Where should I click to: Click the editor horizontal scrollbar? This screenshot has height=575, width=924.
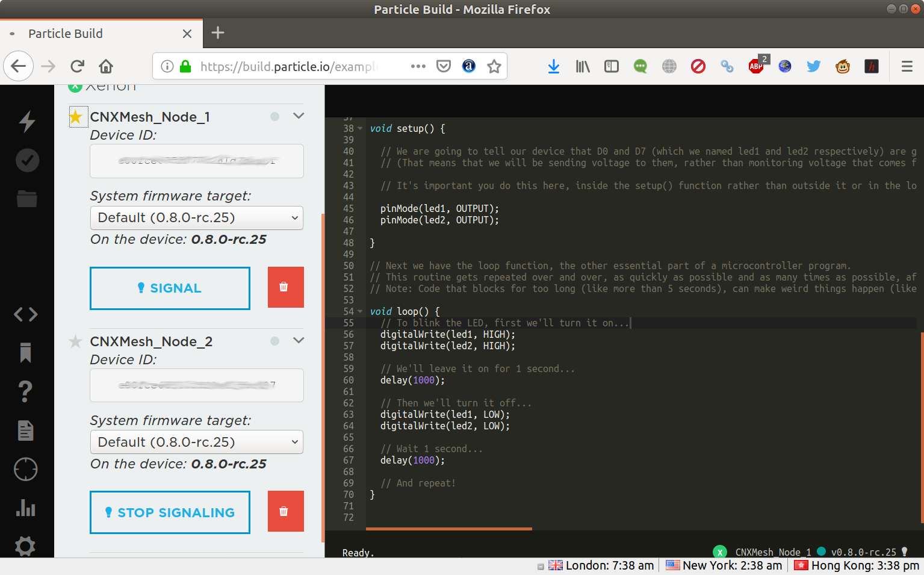pyautogui.click(x=449, y=529)
